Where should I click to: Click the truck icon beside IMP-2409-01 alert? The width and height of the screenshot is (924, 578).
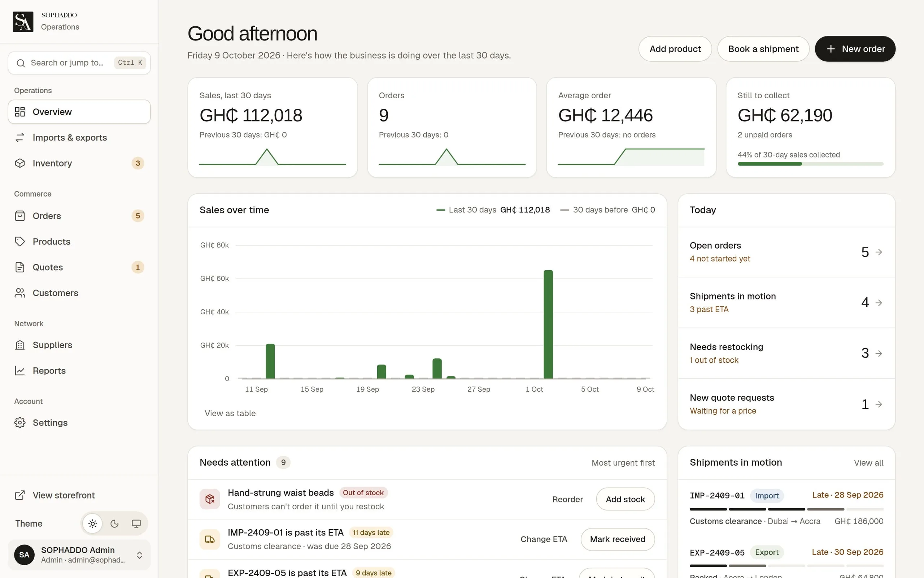(210, 539)
